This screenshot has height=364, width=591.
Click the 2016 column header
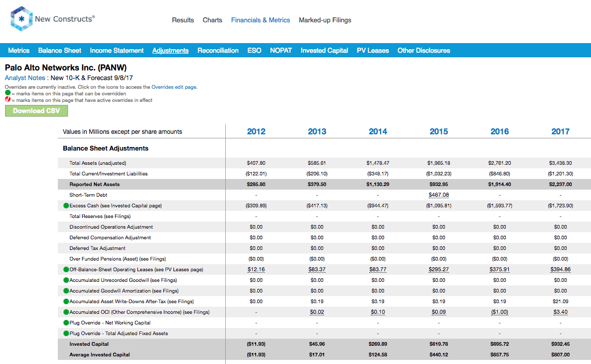(500, 131)
